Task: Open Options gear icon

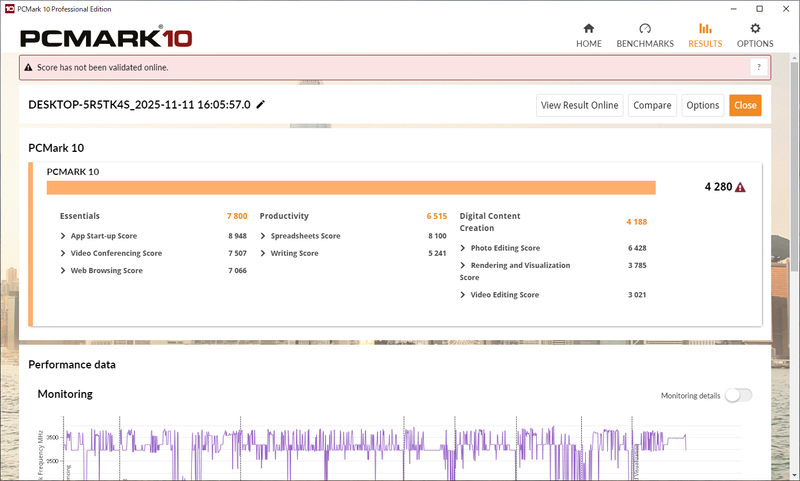Action: tap(755, 28)
